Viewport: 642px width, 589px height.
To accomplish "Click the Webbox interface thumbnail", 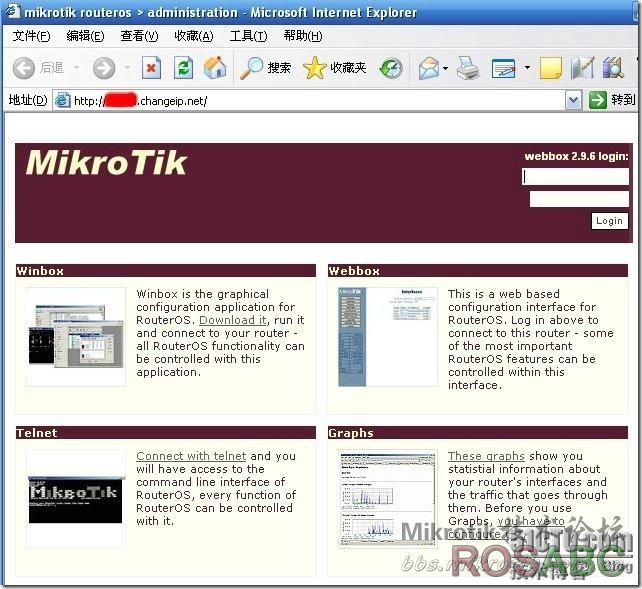I will 388,336.
